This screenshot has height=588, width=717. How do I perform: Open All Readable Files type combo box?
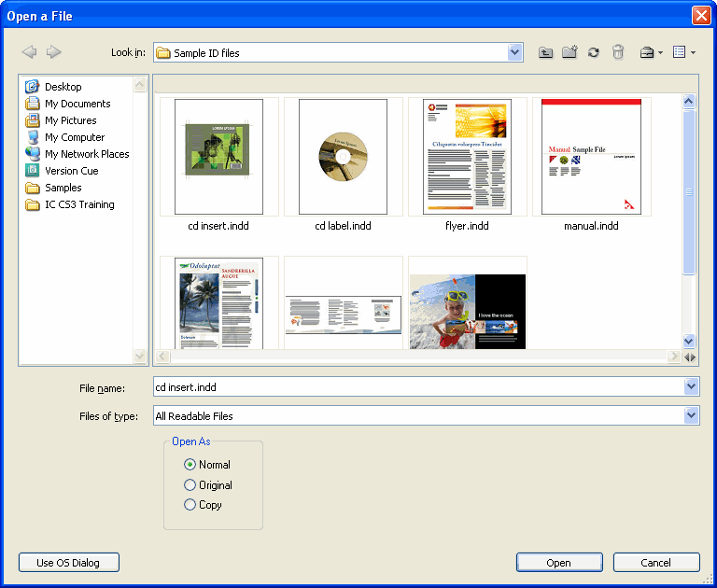pyautogui.click(x=426, y=415)
